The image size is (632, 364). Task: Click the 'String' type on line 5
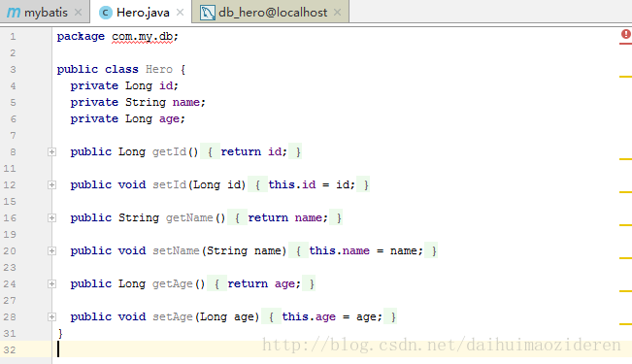pyautogui.click(x=145, y=102)
